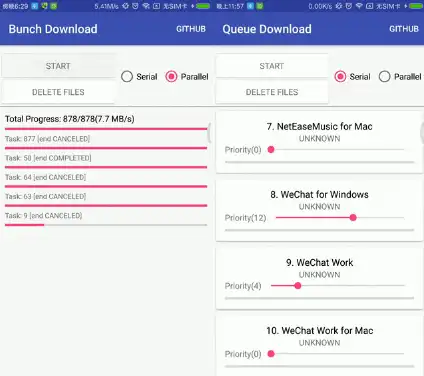The height and width of the screenshot is (376, 424).
Task: Click 'Task: 58 [end COMPLETED]' row
Action: click(48, 158)
